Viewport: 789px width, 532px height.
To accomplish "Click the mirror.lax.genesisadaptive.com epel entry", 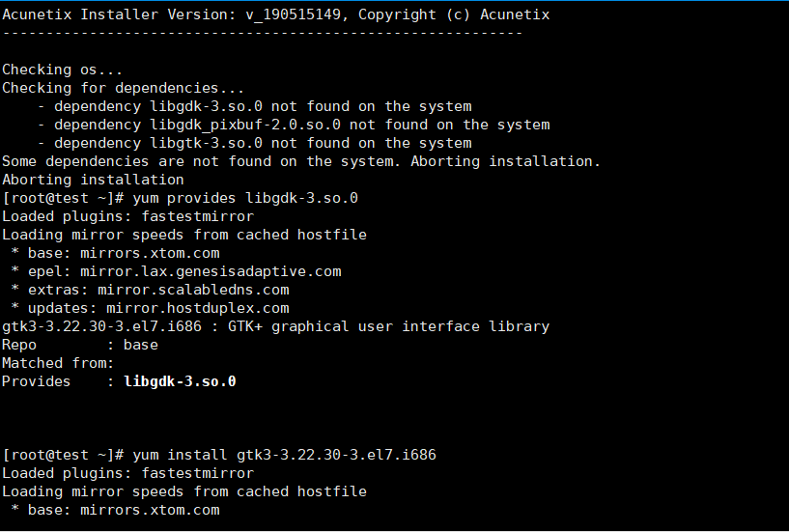I will (176, 271).
